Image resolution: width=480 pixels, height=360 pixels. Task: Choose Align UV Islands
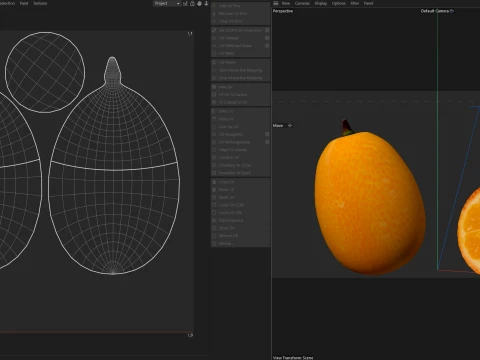240,150
